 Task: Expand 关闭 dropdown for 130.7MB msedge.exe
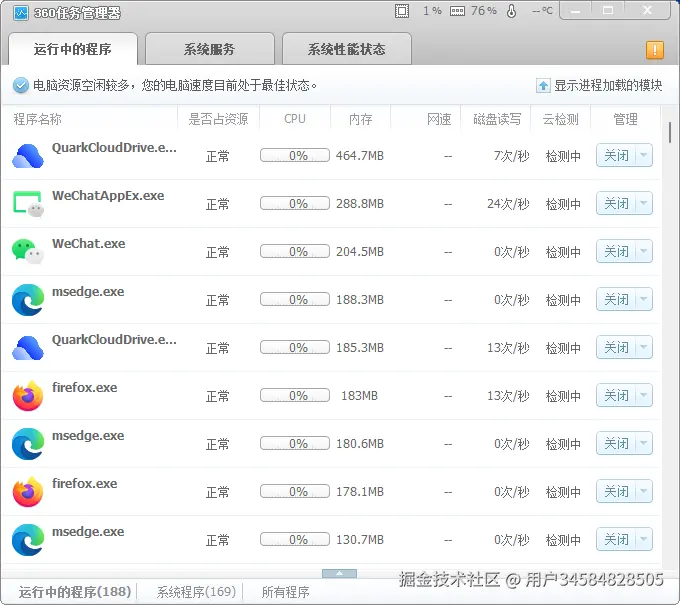click(644, 540)
